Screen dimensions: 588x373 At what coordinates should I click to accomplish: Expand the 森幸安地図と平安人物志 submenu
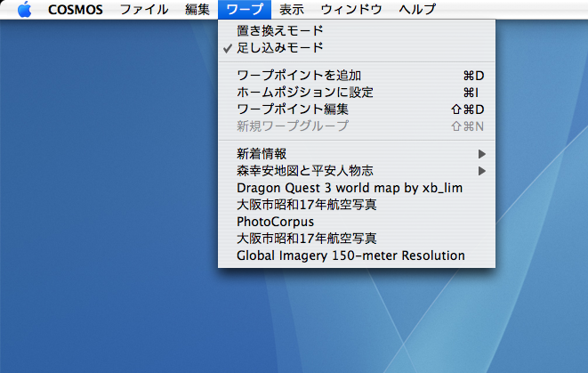click(x=357, y=171)
